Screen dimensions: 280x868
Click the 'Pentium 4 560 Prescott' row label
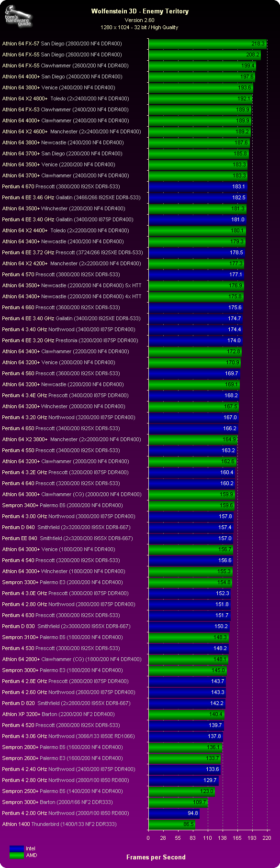[61, 373]
